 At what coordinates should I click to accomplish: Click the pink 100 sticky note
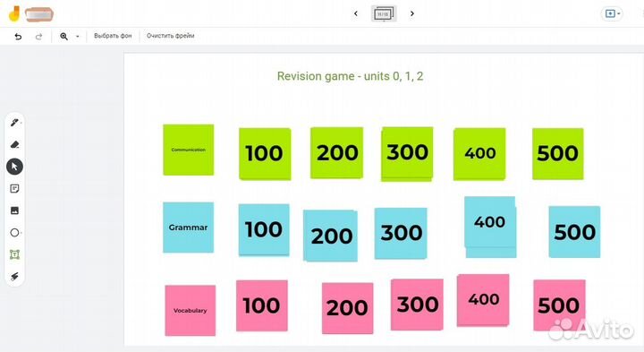[x=262, y=305]
